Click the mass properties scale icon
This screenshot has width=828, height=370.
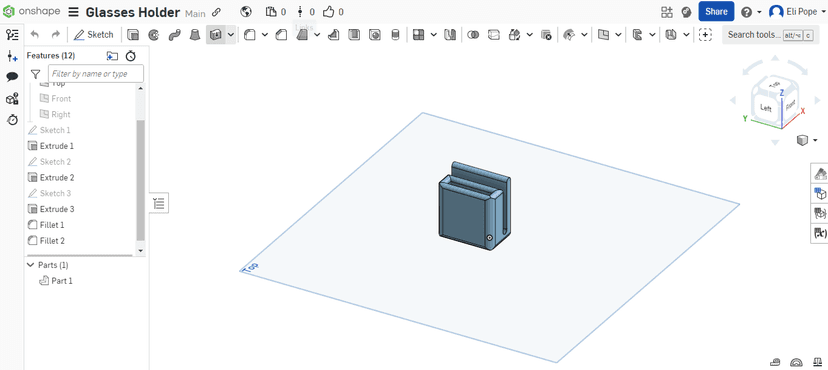(817, 362)
